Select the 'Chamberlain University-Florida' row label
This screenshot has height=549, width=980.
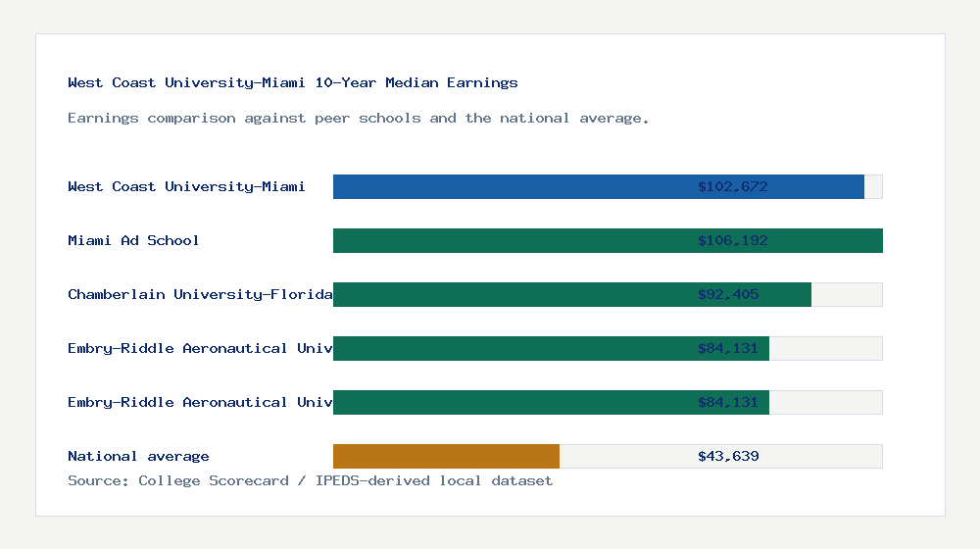[x=200, y=294]
